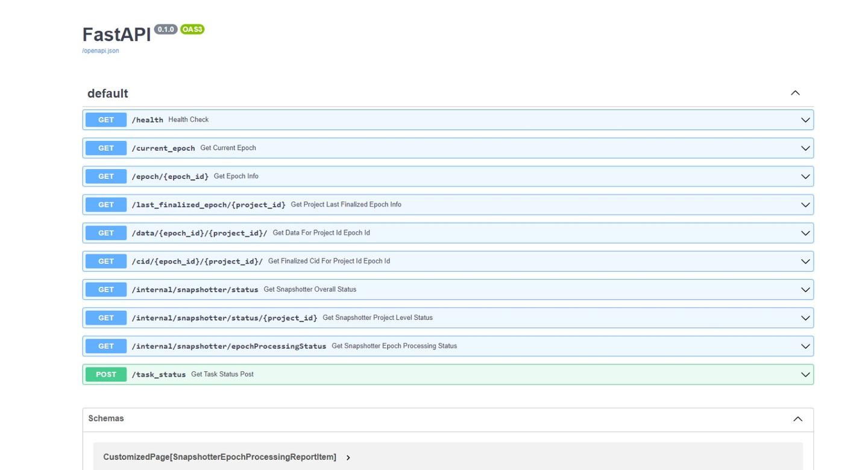This screenshot has height=470, width=868.
Task: Collapse the default section chevron
Action: [x=795, y=93]
